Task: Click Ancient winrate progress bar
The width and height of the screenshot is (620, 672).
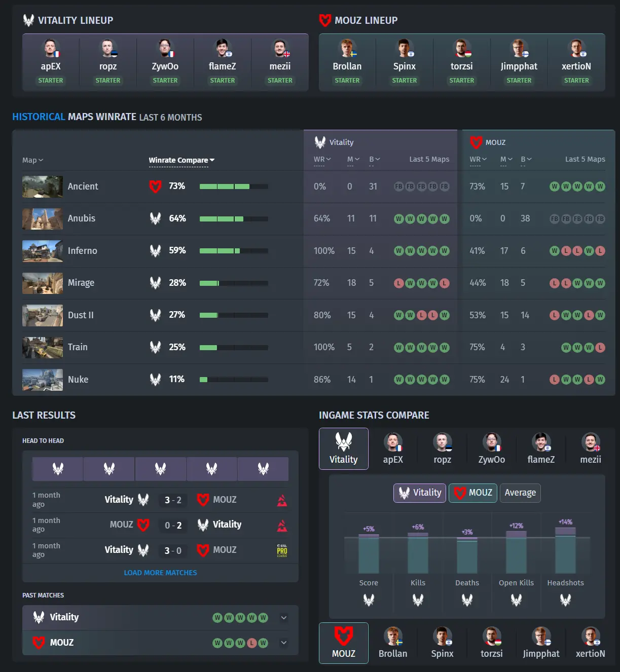Action: point(234,186)
